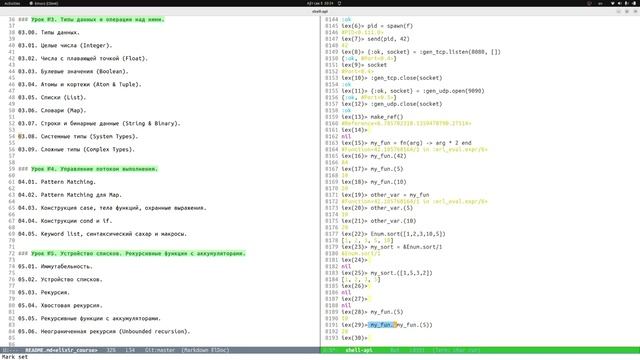Screen dimensions: 640x360
Task: Click line '04.01. Pattern Matching.'
Action: [x=57, y=182]
